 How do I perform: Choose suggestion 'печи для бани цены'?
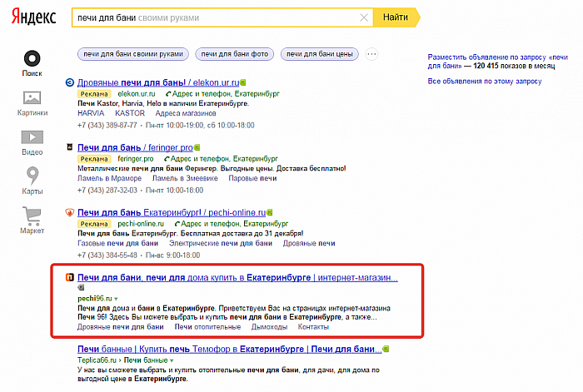(319, 54)
